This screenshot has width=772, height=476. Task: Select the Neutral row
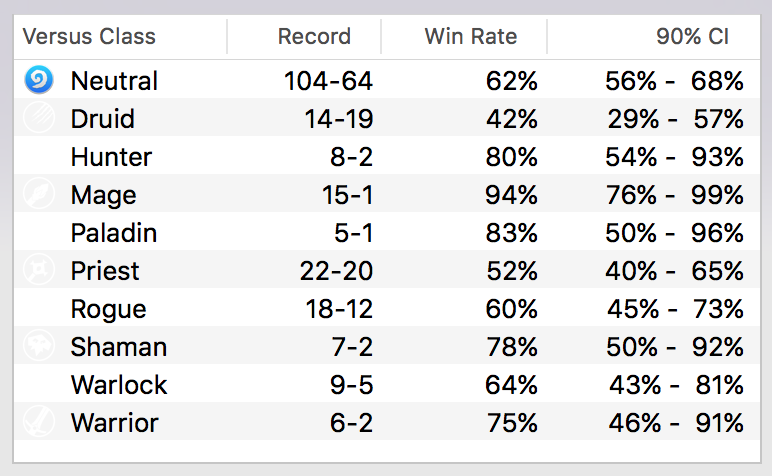(387, 80)
